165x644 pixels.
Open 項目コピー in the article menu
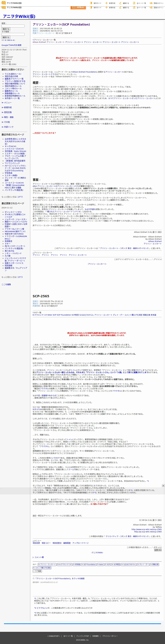[46, 543]
